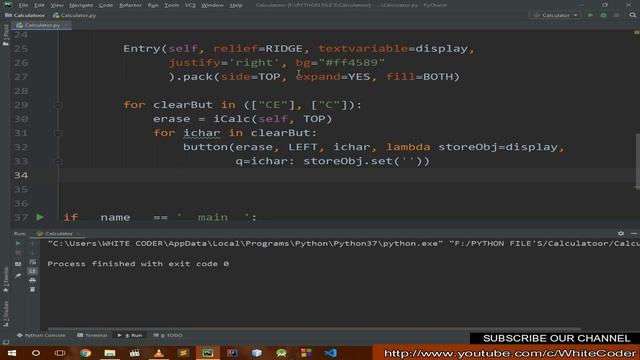Viewport: 640px width, 360px height.
Task: Collapse the for ichar loop on line 31
Action: (x=58, y=133)
